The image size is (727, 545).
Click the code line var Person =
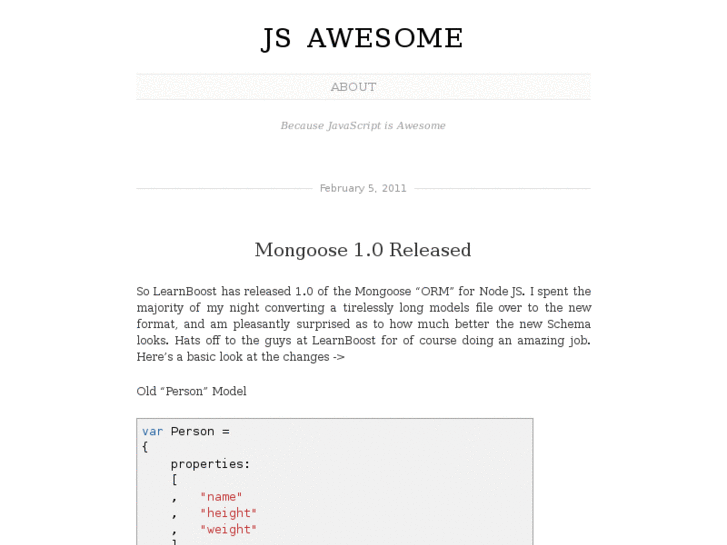tap(186, 431)
